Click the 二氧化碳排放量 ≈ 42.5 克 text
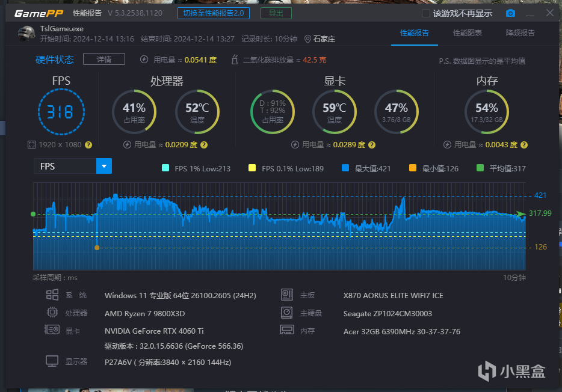562x392 pixels. tap(285, 60)
